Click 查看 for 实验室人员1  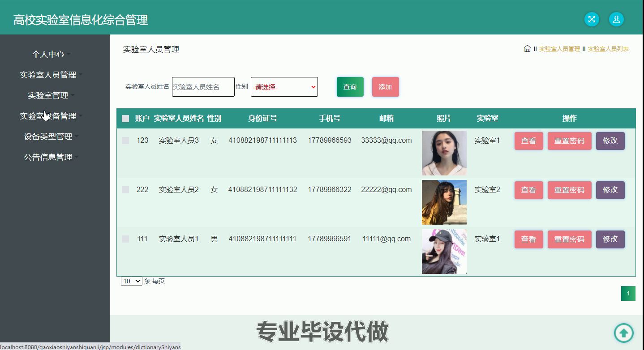point(528,239)
